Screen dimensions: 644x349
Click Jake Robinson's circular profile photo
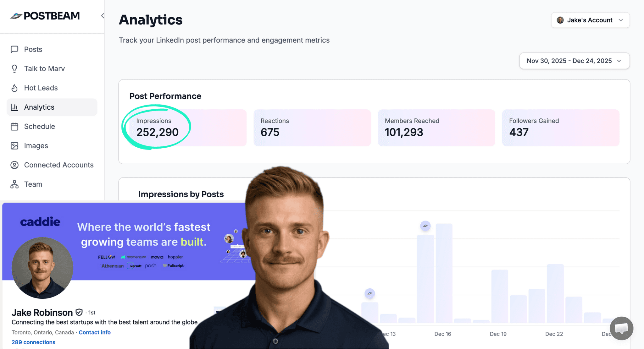tap(42, 268)
